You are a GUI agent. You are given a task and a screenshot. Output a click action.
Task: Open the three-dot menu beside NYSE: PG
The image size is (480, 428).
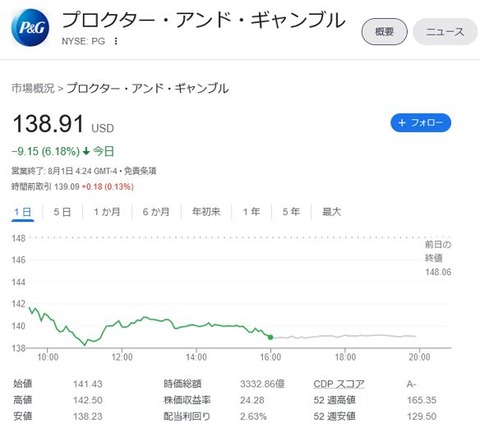[116, 41]
